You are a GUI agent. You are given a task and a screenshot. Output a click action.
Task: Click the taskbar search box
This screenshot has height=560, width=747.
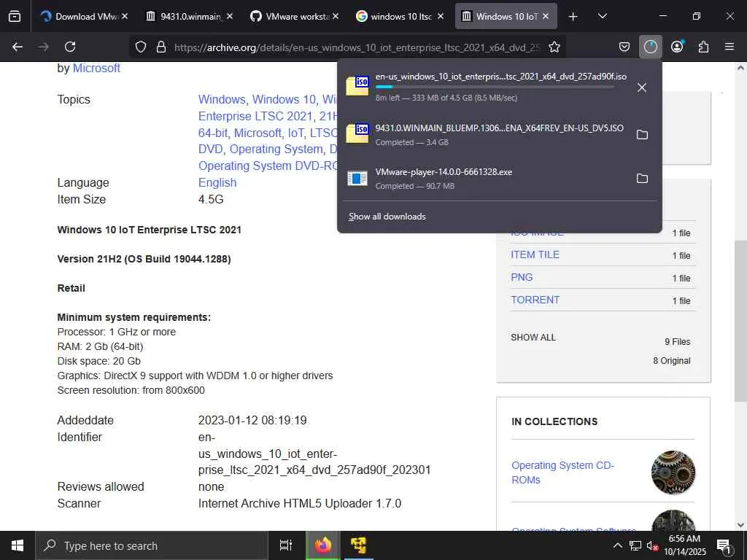click(152, 545)
